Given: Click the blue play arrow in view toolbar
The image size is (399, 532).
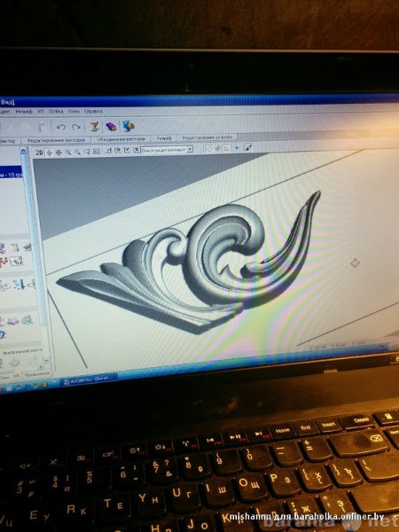Looking at the screenshot, I should pyautogui.click(x=237, y=148).
